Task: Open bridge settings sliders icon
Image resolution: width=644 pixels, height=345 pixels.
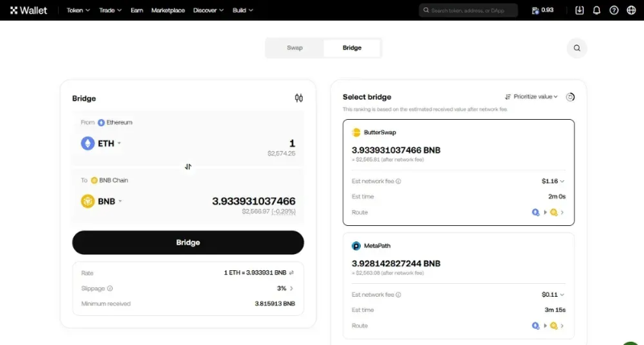Action: (299, 98)
